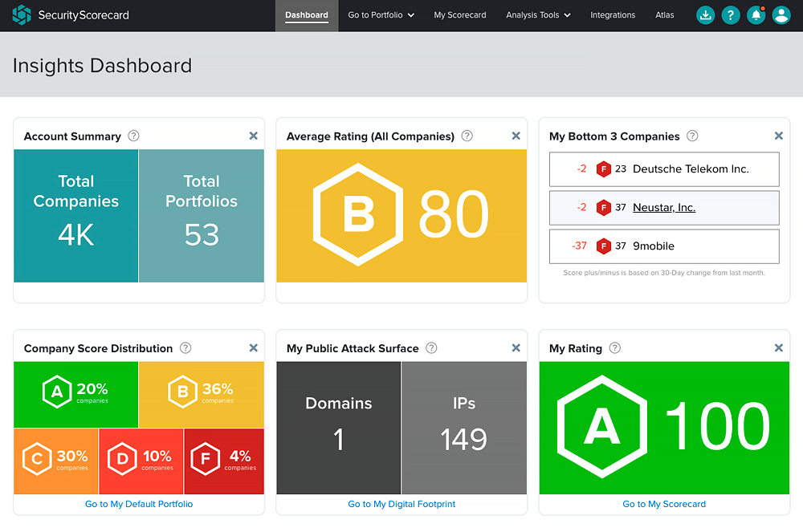803x532 pixels.
Task: Show help for My Bottom 3 Companies
Action: 692,136
